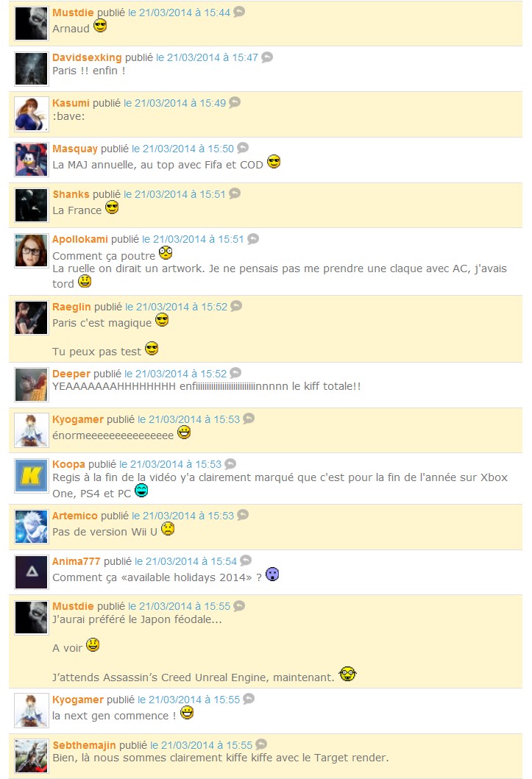Viewport: 532px width, 779px height.
Task: Click the Davidsexking username
Action: pos(87,57)
